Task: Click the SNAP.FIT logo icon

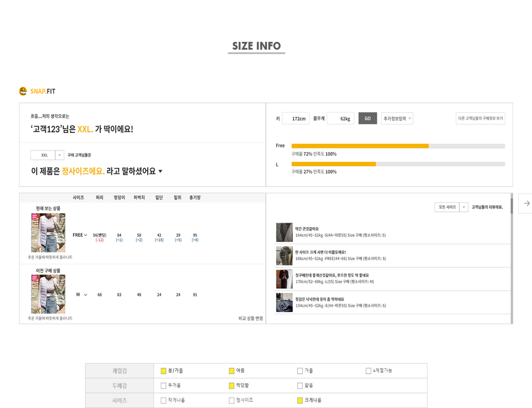Action: (23, 91)
